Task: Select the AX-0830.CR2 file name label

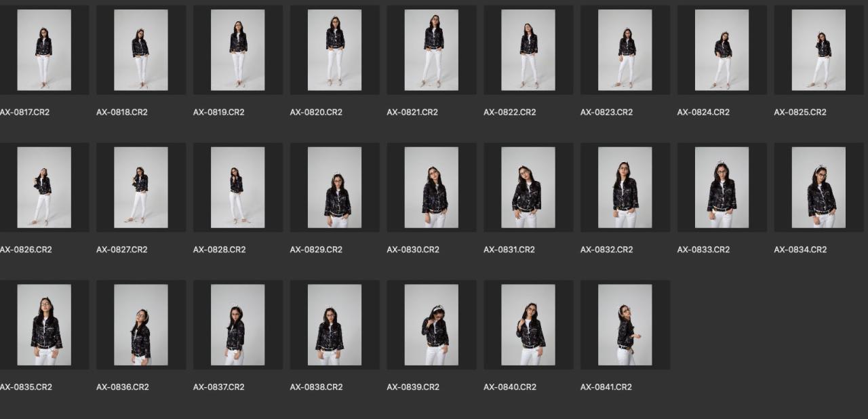Action: pos(412,250)
